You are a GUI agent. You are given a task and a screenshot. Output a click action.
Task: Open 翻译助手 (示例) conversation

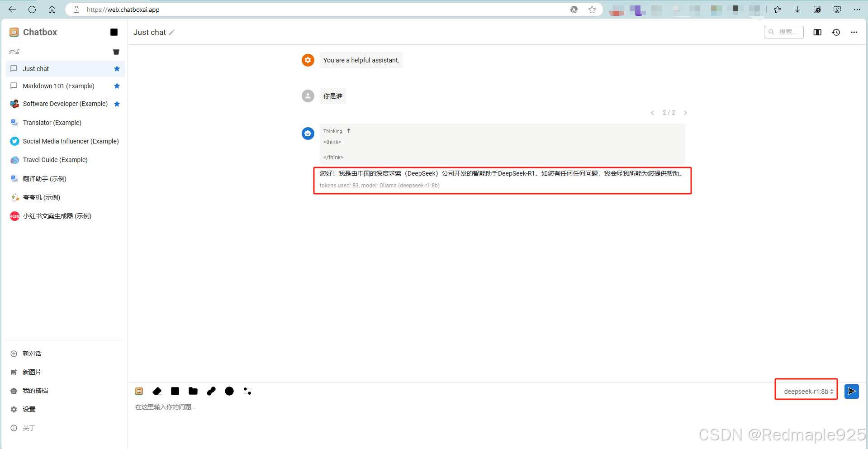(65, 179)
